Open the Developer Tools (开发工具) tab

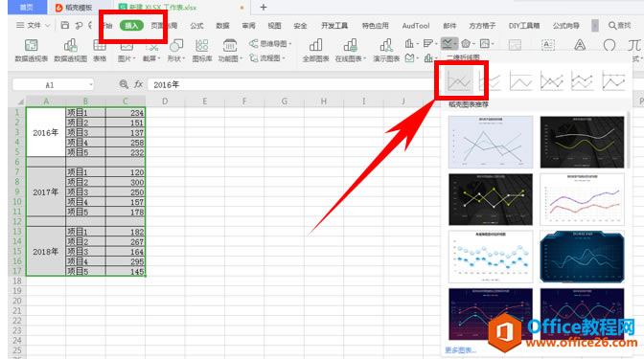[x=334, y=26]
